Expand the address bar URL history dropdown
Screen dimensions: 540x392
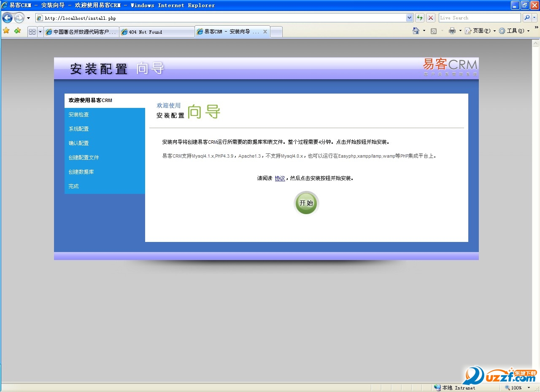[409, 18]
